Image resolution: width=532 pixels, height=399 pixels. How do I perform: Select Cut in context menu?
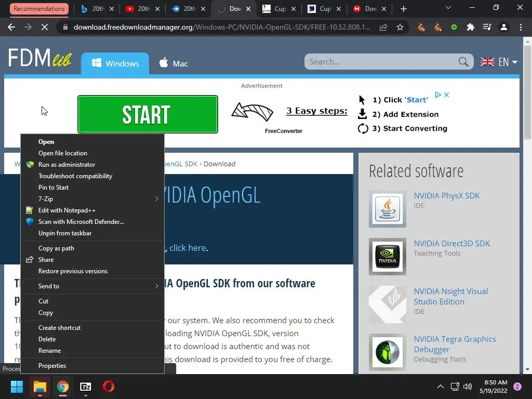(92, 301)
